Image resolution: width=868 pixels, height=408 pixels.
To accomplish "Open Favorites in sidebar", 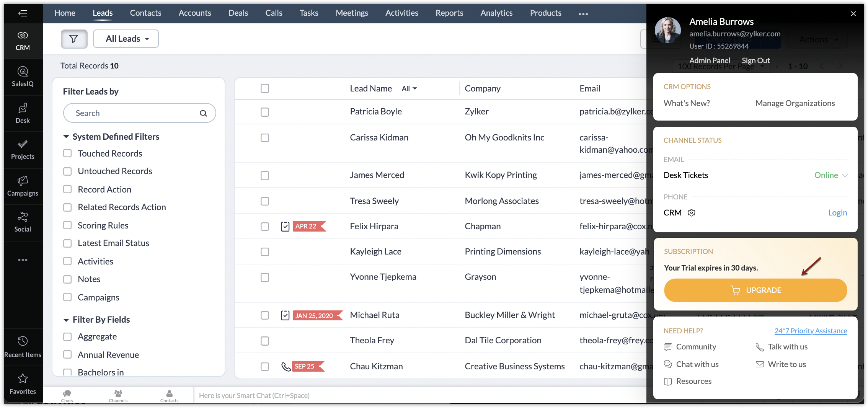I will pos(23,384).
